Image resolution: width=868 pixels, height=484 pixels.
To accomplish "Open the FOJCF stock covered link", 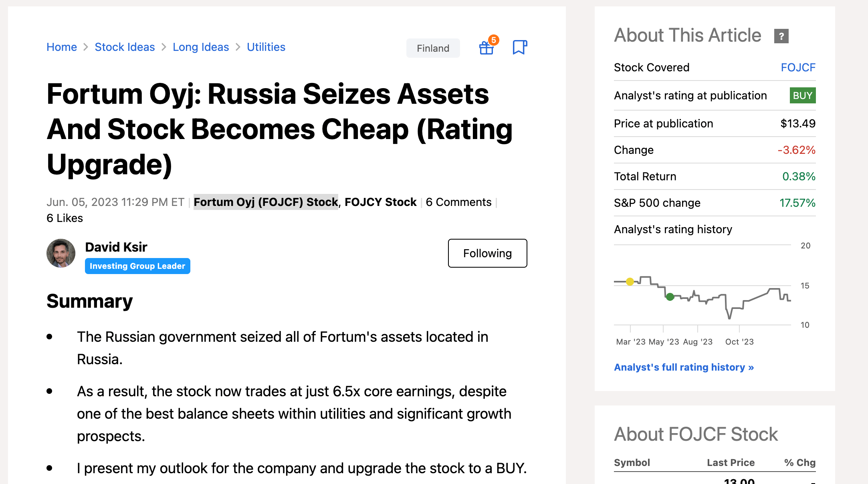I will point(798,67).
